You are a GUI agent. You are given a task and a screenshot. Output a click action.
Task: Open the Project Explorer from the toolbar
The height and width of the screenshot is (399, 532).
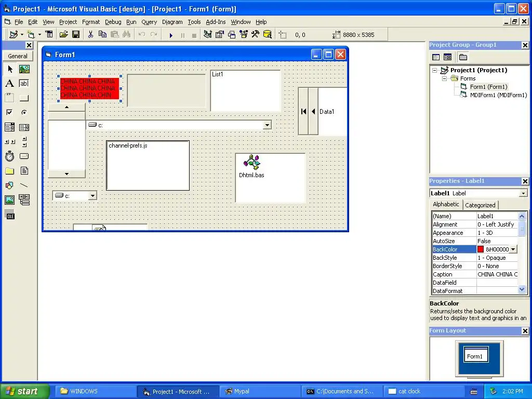[208, 35]
